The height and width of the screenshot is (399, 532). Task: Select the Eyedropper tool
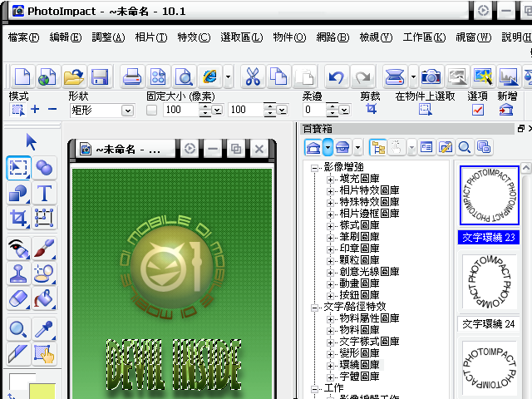click(x=44, y=329)
